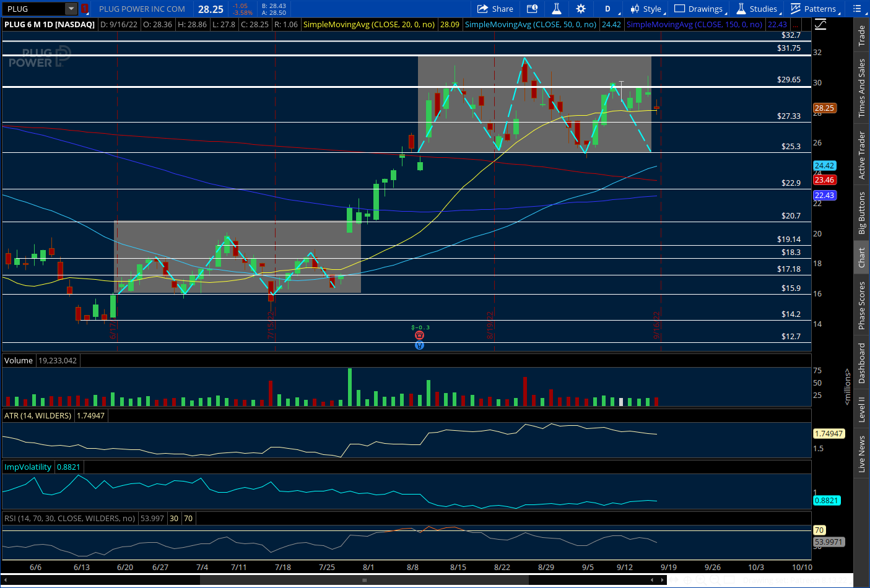The image size is (870, 588).
Task: Open the Live News sidebar tab
Action: click(x=861, y=454)
